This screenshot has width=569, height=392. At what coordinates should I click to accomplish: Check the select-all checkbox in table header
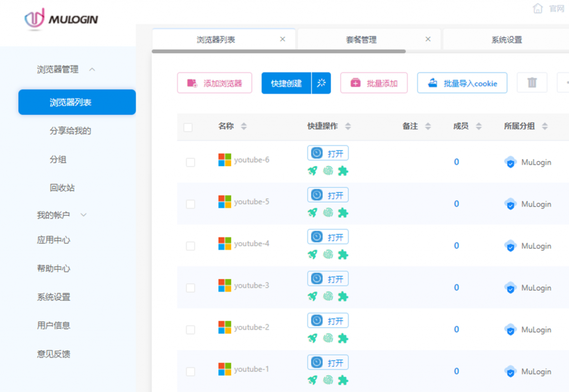pyautogui.click(x=188, y=127)
